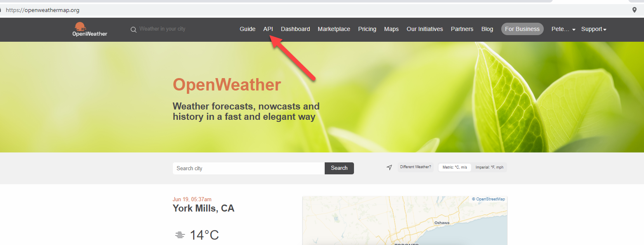Screen dimensions: 644x245
Task: Click the York Mills, CA heading
Action: (203, 208)
